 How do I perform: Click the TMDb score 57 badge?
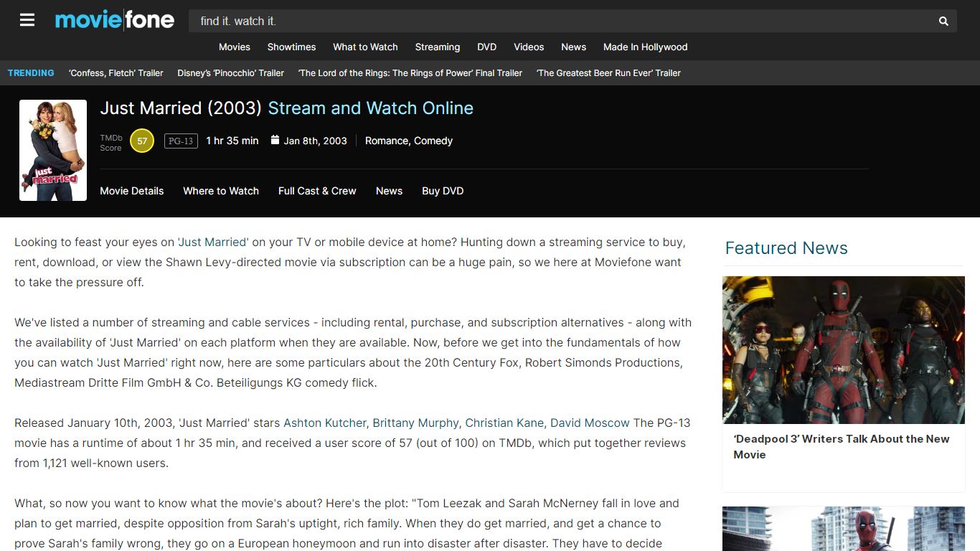[142, 141]
